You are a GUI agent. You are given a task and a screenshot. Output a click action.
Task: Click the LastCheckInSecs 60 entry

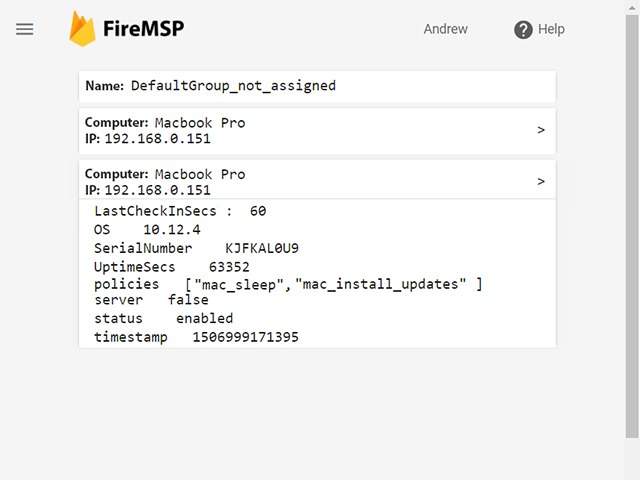(x=180, y=211)
